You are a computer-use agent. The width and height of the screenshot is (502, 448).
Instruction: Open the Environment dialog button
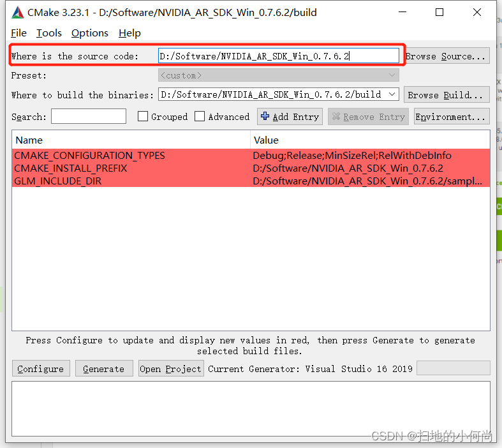452,117
